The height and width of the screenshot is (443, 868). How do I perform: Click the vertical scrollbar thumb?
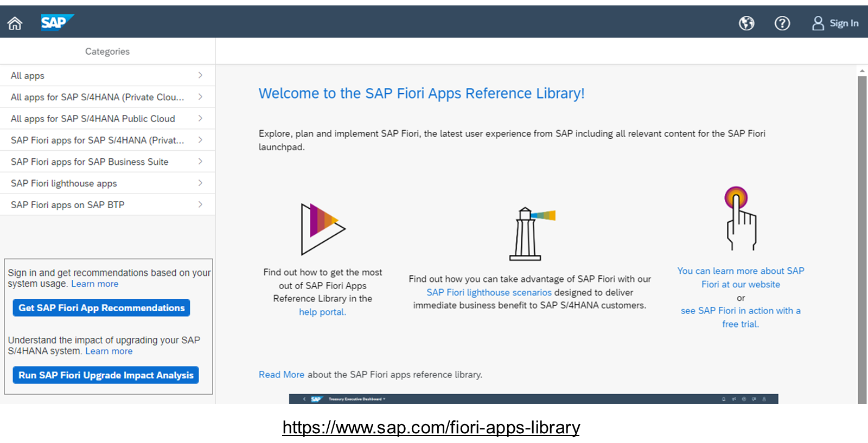click(x=862, y=240)
